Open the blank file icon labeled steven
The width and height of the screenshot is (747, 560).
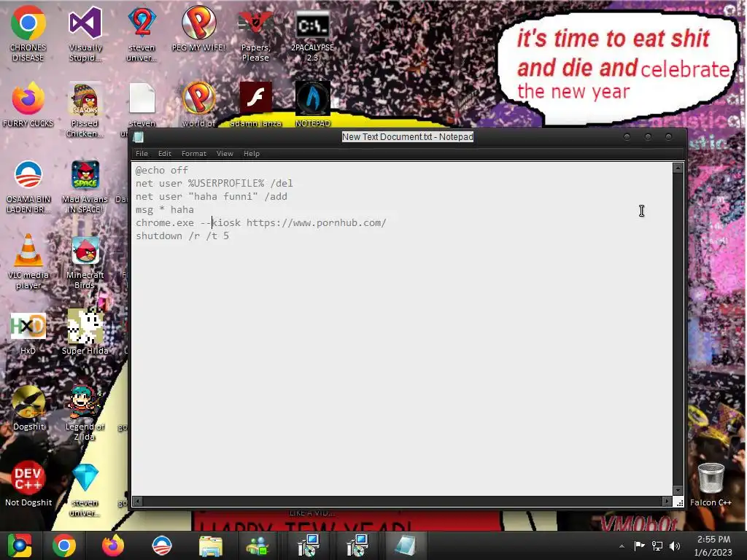click(x=142, y=104)
